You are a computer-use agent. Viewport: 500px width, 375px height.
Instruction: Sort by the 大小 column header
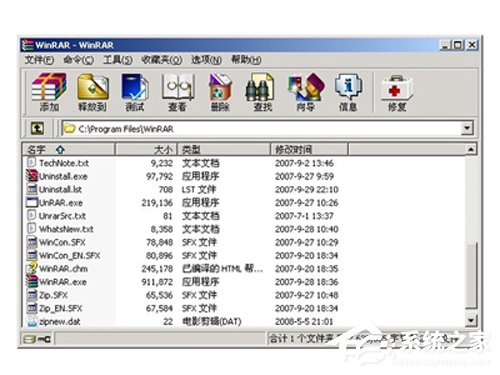coord(146,150)
